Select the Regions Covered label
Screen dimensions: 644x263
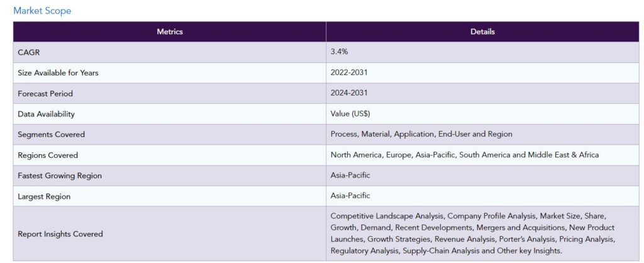(x=48, y=155)
